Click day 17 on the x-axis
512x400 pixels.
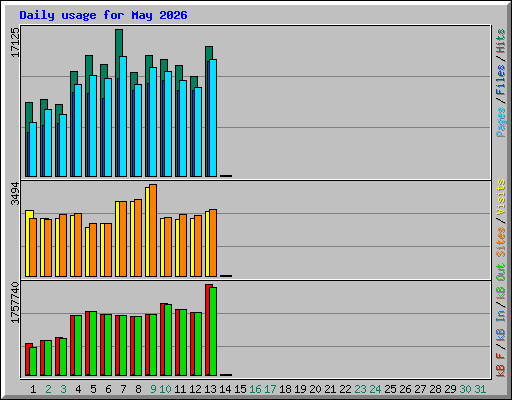pos(270,389)
